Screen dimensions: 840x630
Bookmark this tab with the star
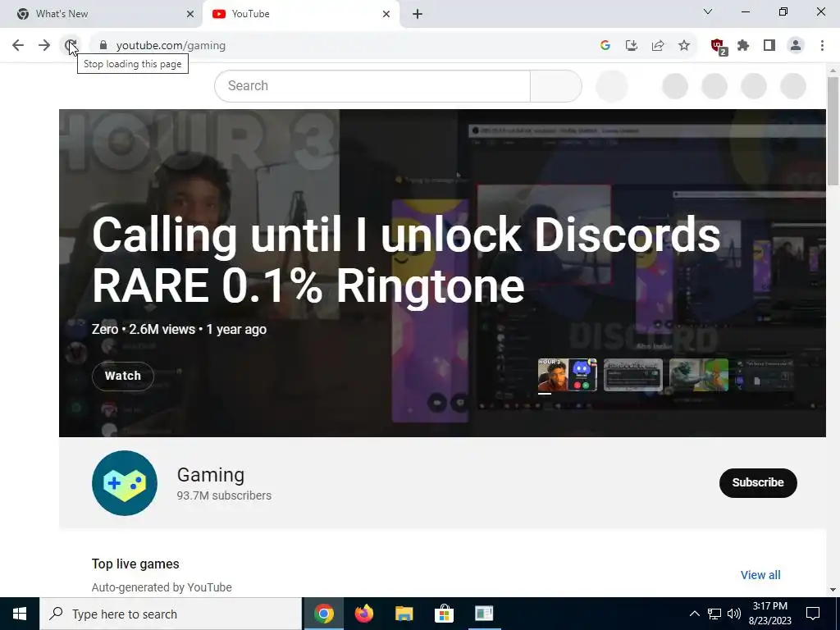tap(684, 46)
